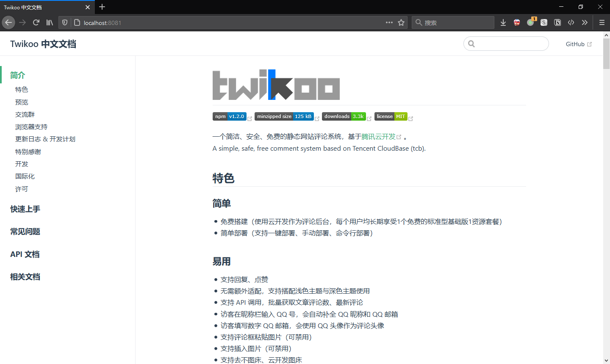
Task: Open a new tab with plus button
Action: 102,7
